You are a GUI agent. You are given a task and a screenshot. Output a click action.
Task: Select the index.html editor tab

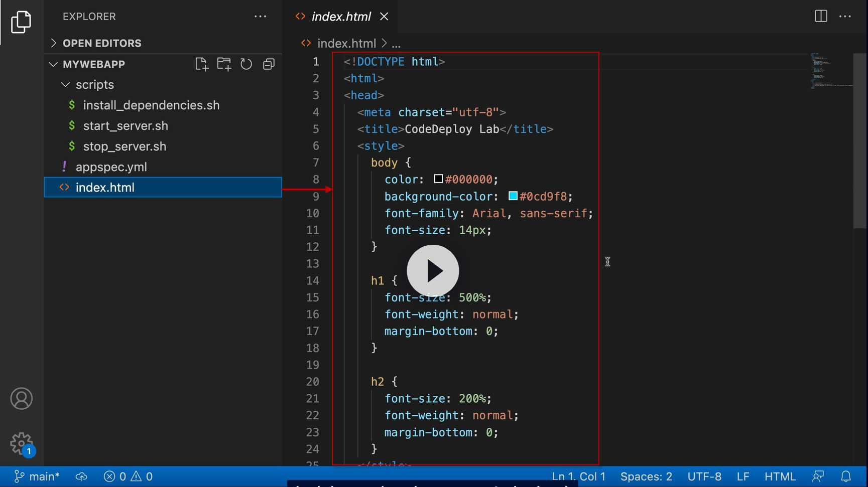341,17
